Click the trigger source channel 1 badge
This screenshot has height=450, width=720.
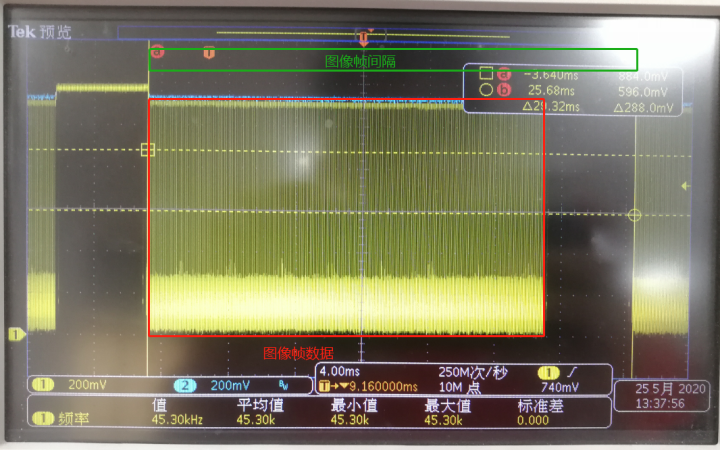tap(548, 373)
